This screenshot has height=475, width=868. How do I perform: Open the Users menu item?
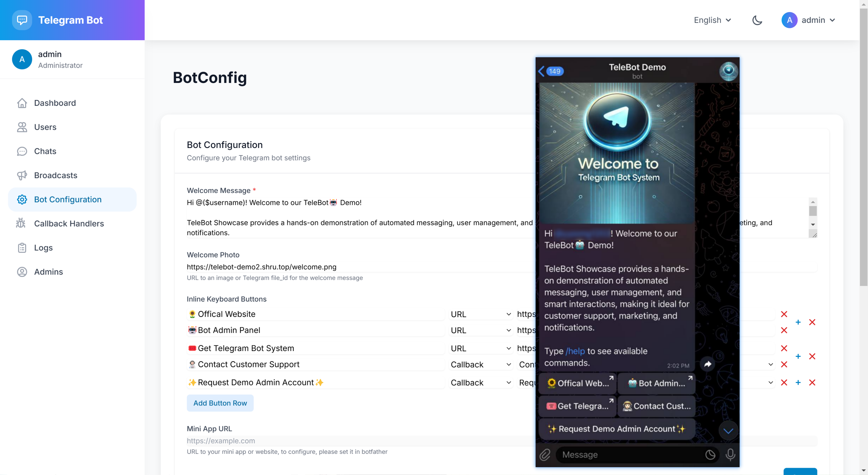click(72, 127)
